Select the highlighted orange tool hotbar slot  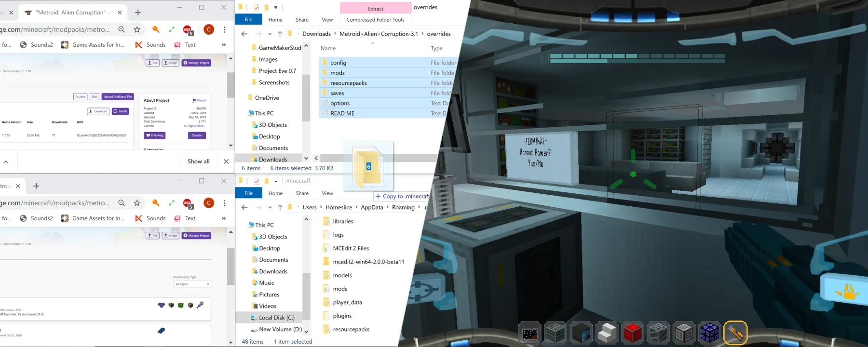point(735,333)
